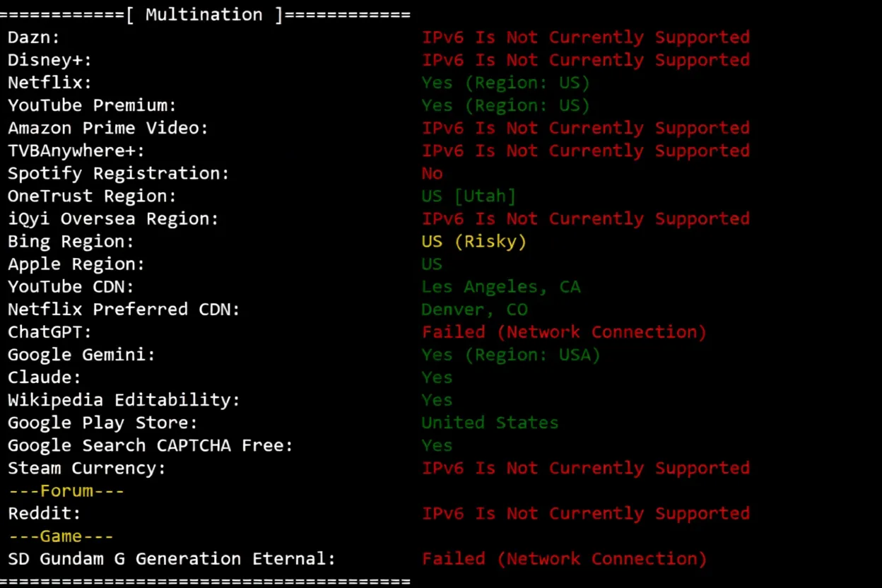Click the YouTube CDN location result

500,286
